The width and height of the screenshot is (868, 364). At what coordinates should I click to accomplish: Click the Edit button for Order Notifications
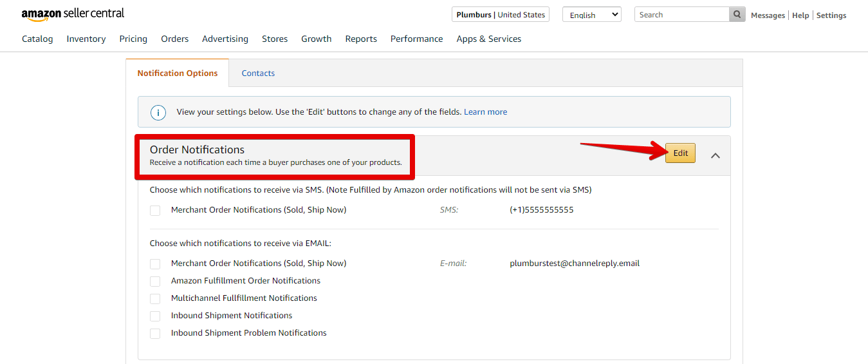click(681, 153)
